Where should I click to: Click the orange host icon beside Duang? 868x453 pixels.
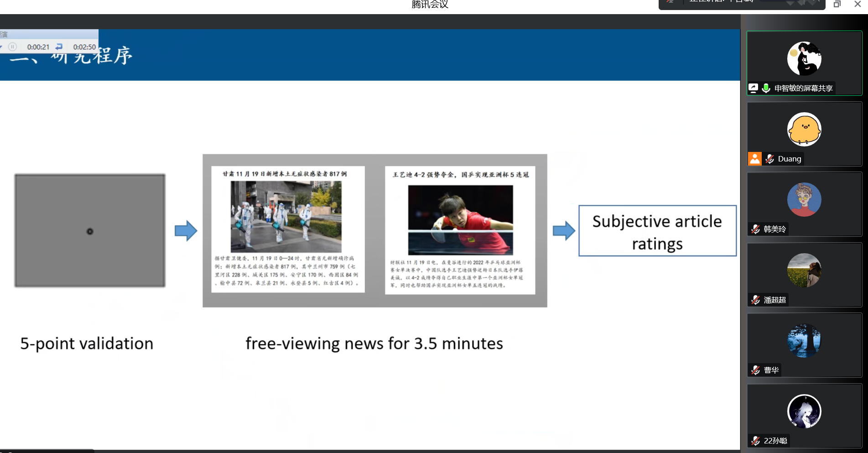[x=755, y=159]
